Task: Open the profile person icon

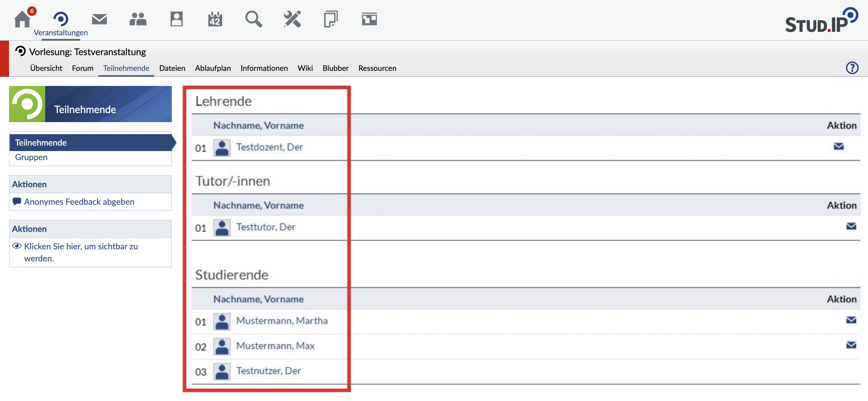Action: [176, 19]
